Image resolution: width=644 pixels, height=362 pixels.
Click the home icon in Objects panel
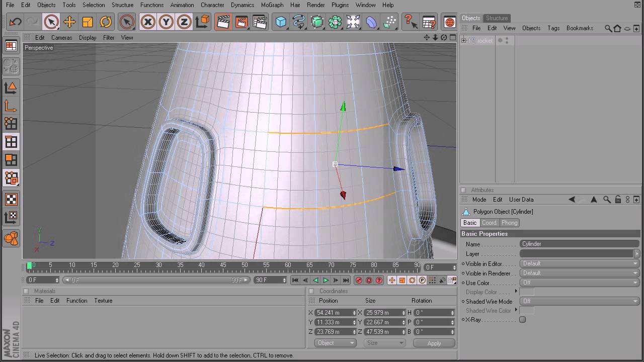617,28
